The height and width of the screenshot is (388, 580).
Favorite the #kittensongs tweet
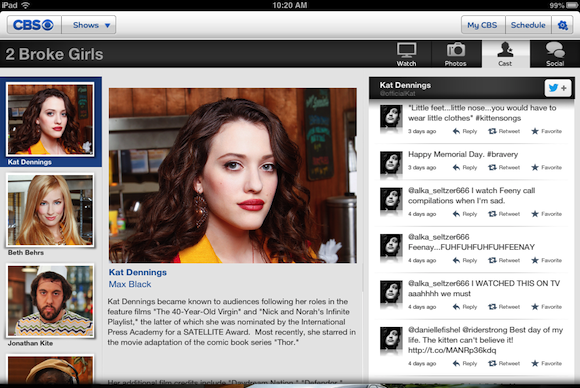tap(546, 131)
